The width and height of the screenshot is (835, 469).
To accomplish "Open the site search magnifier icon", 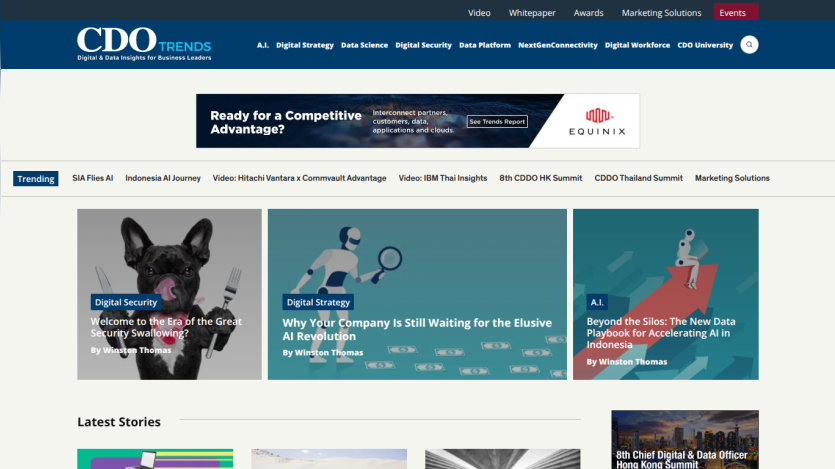I will click(x=749, y=45).
